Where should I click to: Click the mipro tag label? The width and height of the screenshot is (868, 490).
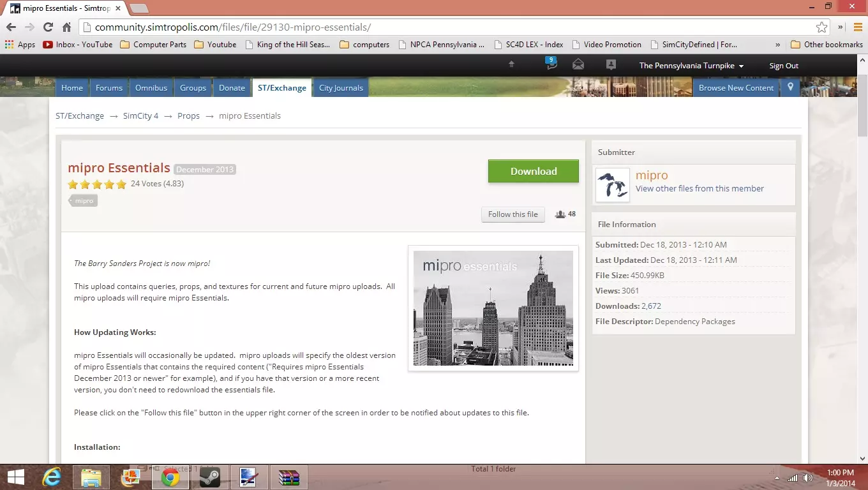pyautogui.click(x=83, y=200)
